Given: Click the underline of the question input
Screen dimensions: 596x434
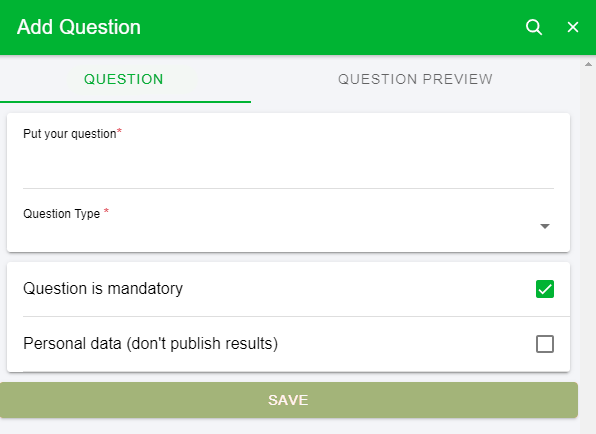Looking at the screenshot, I should click(x=288, y=188).
